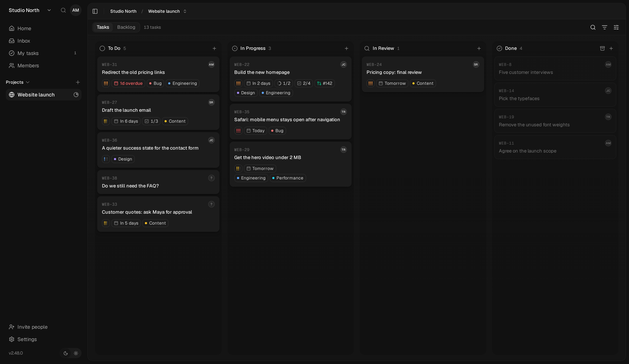Click the pull request #142 badge
The image size is (629, 364).
point(325,83)
